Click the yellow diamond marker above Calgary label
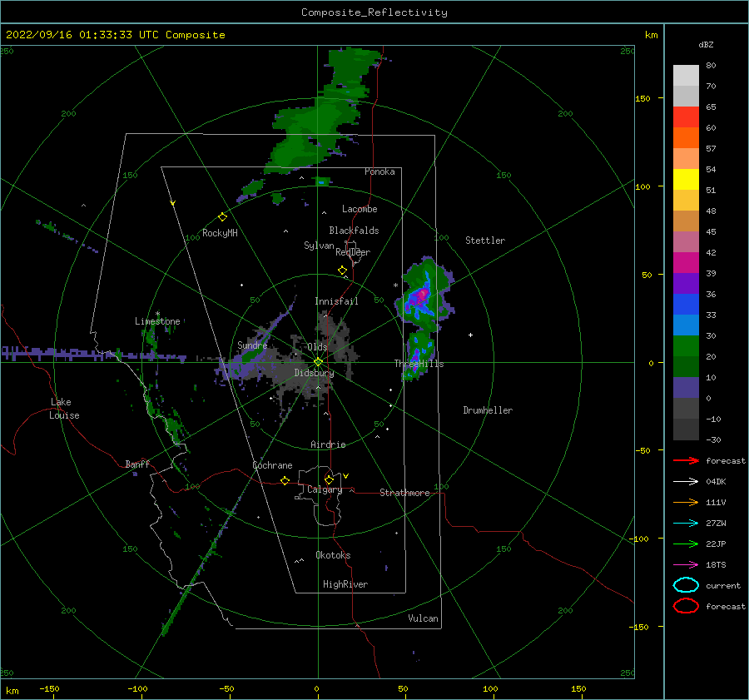Image resolution: width=749 pixels, height=700 pixels. click(x=329, y=479)
